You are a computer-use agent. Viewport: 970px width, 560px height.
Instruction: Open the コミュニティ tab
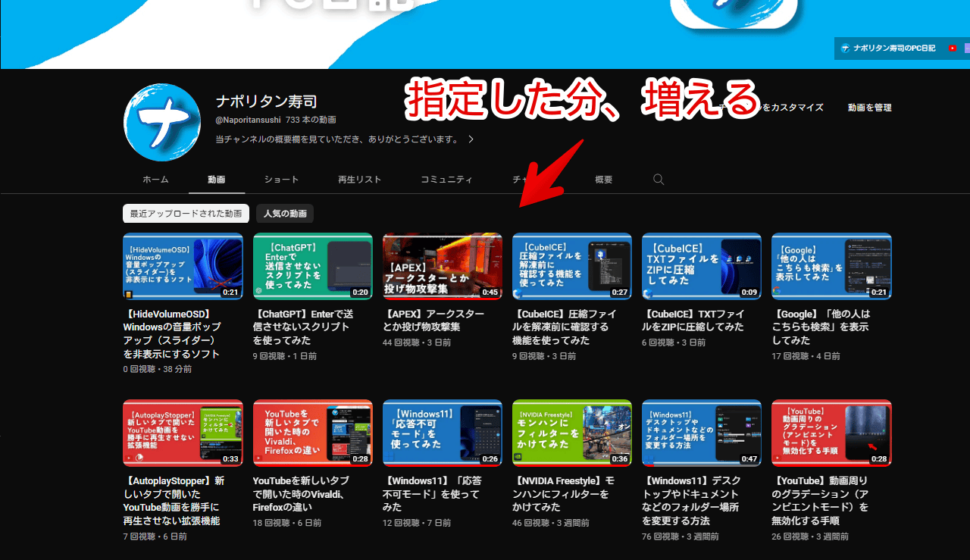tap(446, 180)
